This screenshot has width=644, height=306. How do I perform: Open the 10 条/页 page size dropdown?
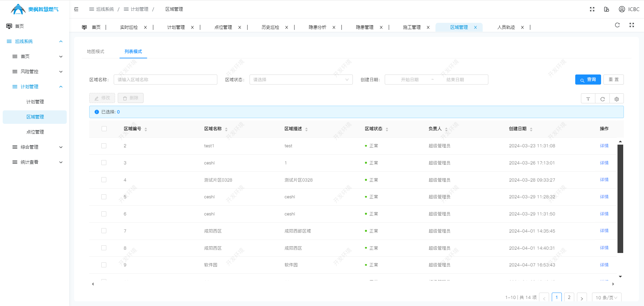[606, 298]
